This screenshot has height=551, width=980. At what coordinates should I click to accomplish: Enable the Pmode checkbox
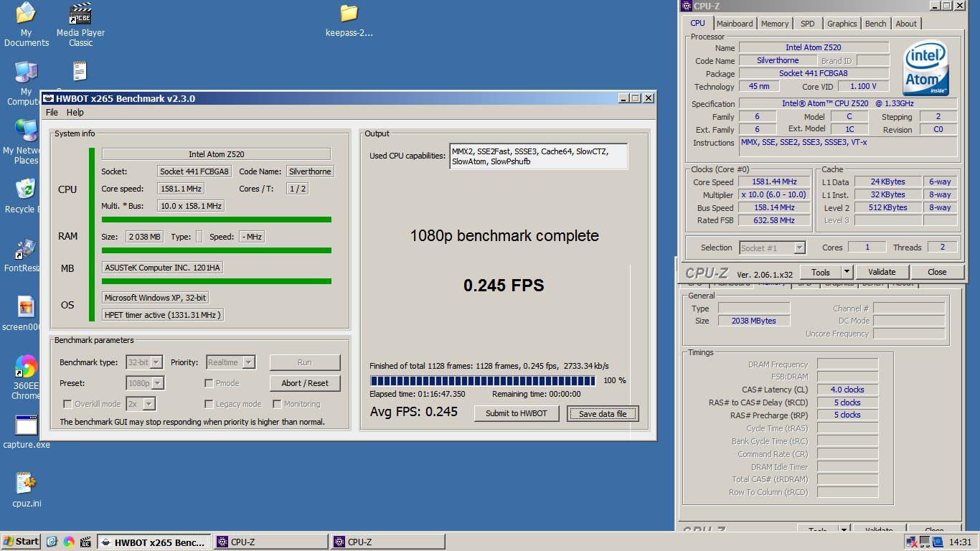209,383
